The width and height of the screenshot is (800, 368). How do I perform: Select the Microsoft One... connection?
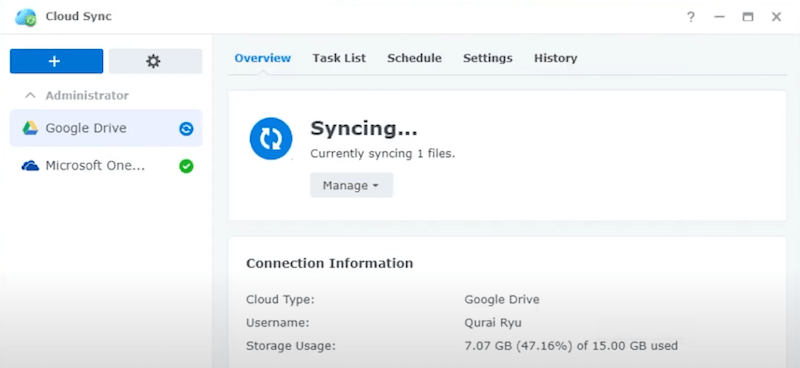(x=106, y=166)
